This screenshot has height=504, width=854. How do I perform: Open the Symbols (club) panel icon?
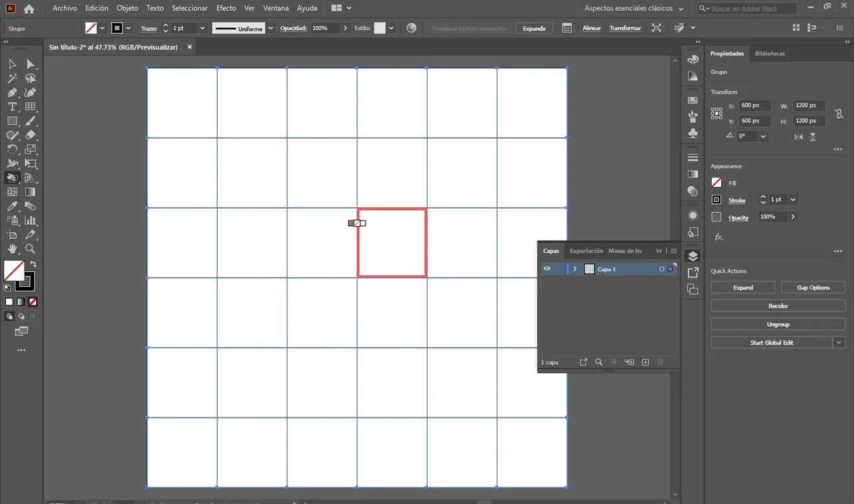[x=693, y=133]
